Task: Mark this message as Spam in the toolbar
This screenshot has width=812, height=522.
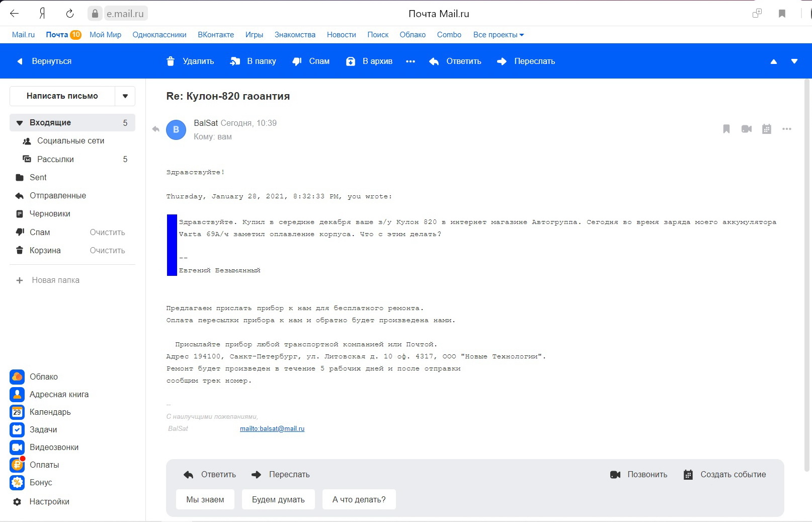Action: [x=311, y=61]
